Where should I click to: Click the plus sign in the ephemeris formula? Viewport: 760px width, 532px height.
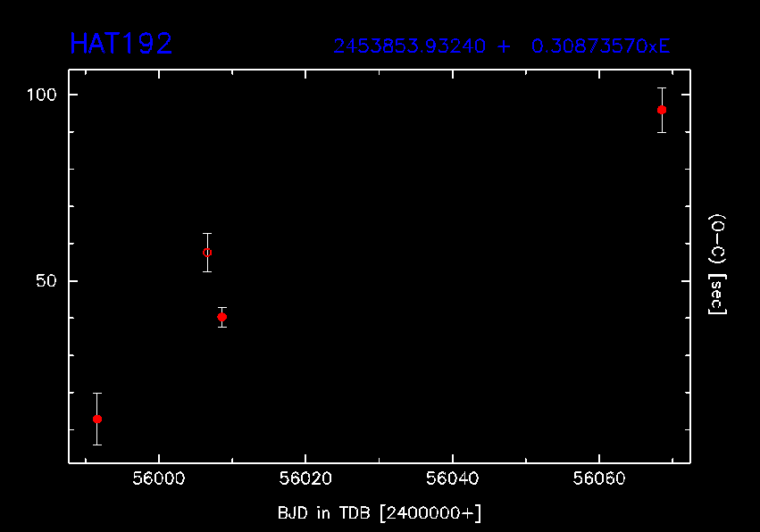[x=505, y=46]
